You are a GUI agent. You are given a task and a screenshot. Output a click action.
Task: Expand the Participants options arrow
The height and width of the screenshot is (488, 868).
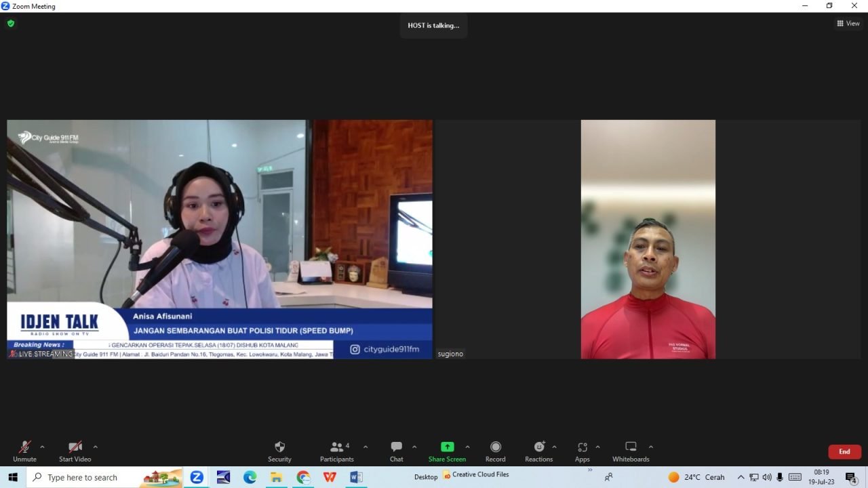point(366,447)
